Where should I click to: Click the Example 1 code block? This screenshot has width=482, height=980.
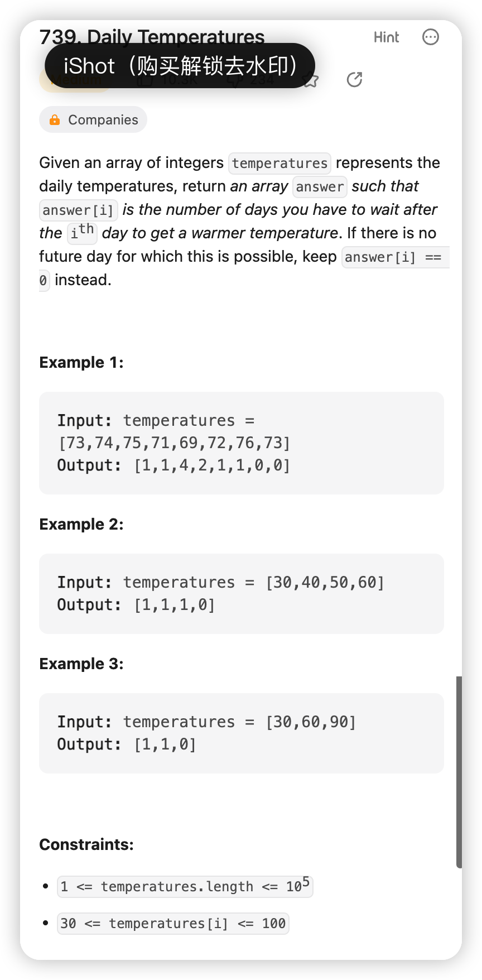point(241,443)
